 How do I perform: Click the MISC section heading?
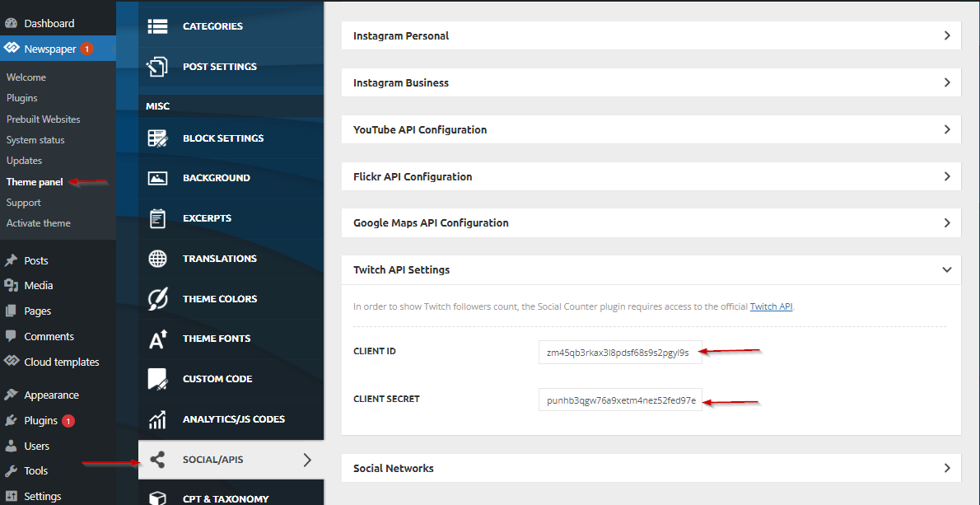click(x=157, y=106)
